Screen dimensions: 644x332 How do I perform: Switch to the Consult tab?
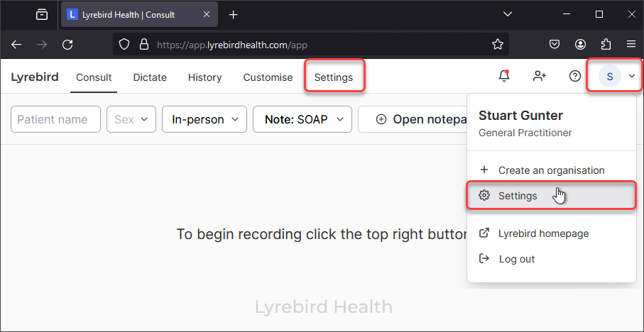click(x=94, y=77)
